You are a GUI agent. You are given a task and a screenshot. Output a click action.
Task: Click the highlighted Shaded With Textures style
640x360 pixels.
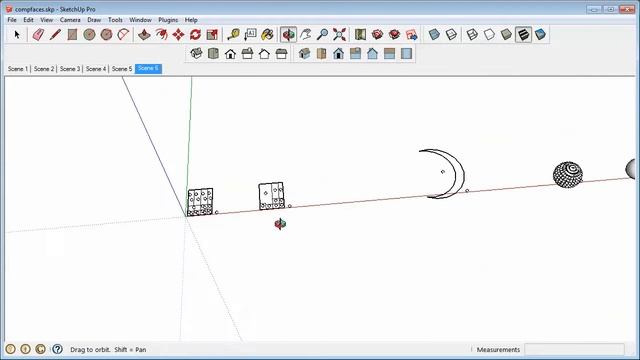(x=523, y=35)
